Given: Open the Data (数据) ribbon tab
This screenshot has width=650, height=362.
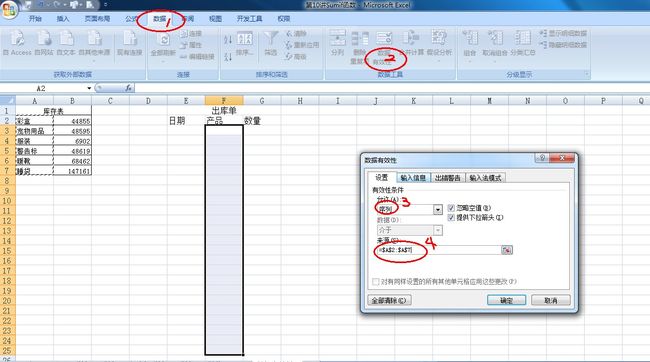Looking at the screenshot, I should click(x=160, y=19).
